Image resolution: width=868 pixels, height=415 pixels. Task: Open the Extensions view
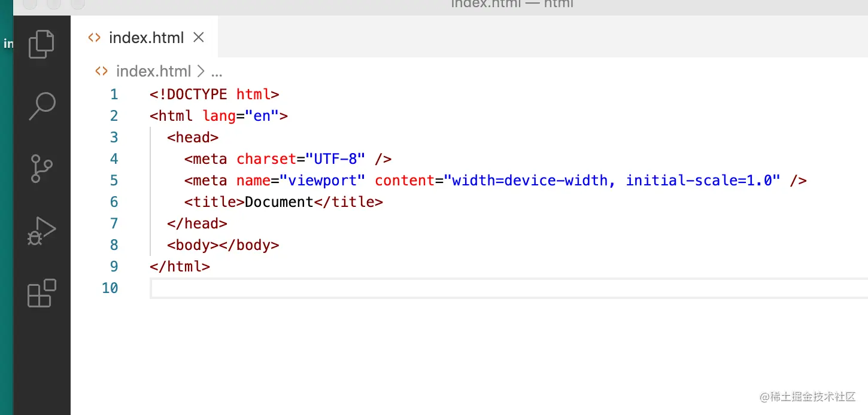pos(42,293)
